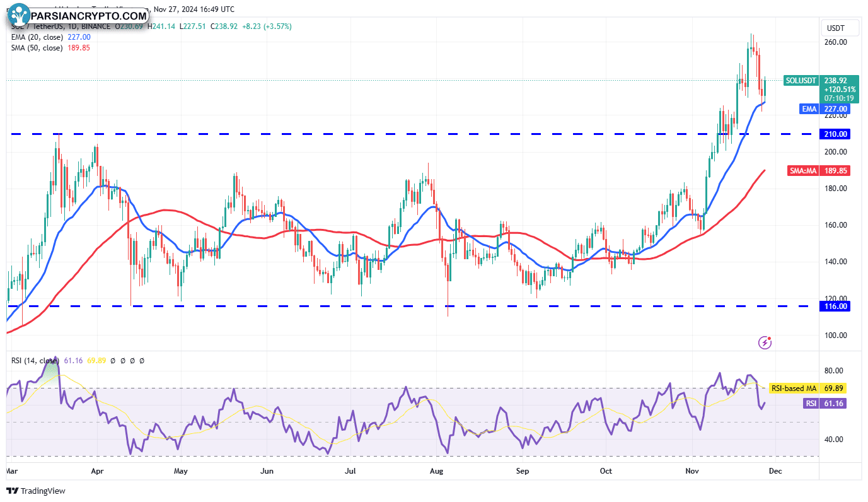Click the Dec label on time axis
The width and height of the screenshot is (868, 502).
pyautogui.click(x=775, y=471)
